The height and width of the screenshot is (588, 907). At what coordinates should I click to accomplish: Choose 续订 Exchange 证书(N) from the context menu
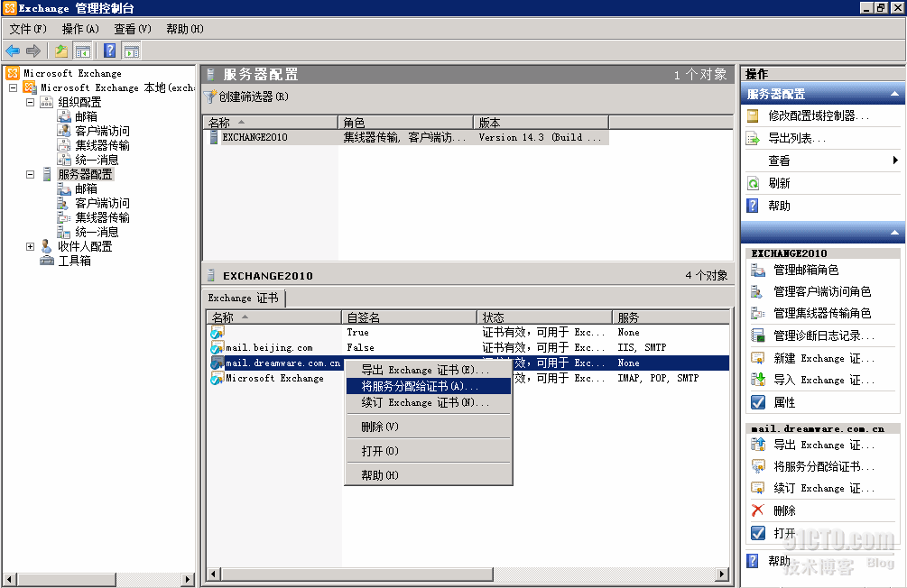(x=429, y=402)
